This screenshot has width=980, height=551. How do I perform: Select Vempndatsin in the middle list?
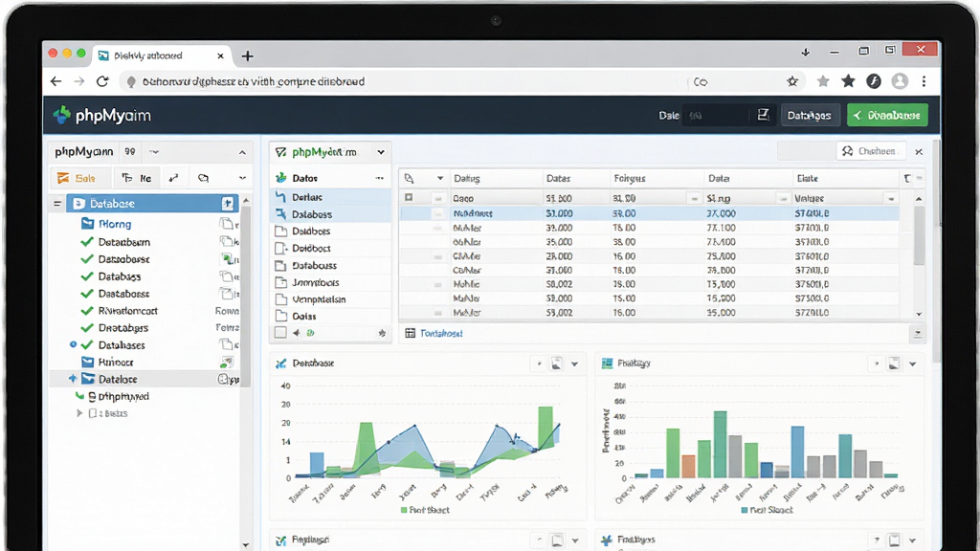pos(331,299)
